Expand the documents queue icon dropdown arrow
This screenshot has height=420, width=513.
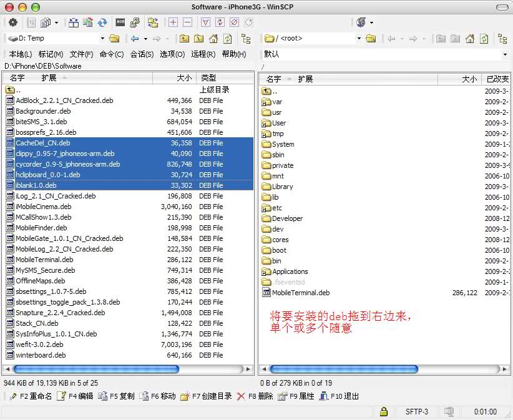[56, 22]
